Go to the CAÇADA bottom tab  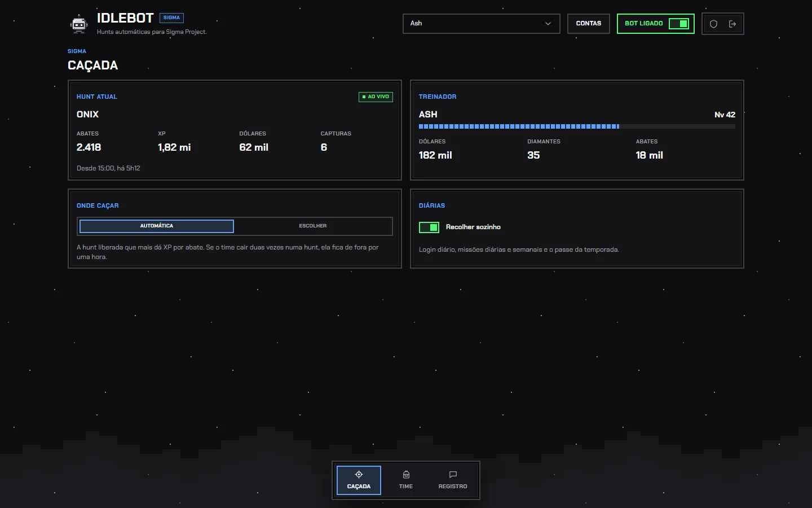click(x=359, y=480)
